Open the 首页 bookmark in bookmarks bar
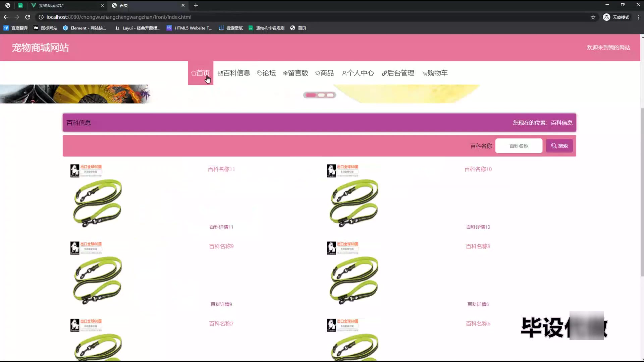This screenshot has height=362, width=644. click(x=298, y=28)
